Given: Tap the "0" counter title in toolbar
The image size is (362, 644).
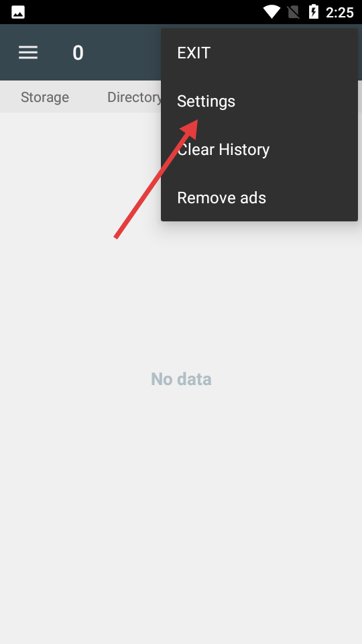Looking at the screenshot, I should (78, 52).
